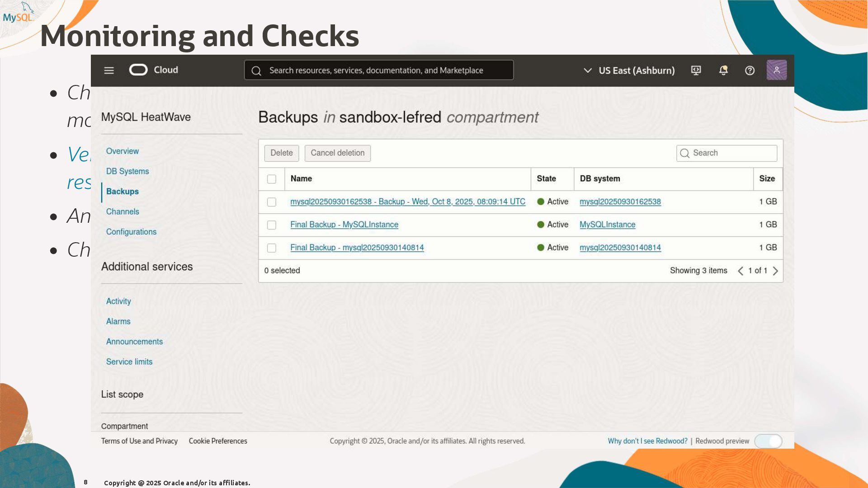Image resolution: width=868 pixels, height=488 pixels.
Task: Open Channels in the sidebar
Action: [x=123, y=211]
